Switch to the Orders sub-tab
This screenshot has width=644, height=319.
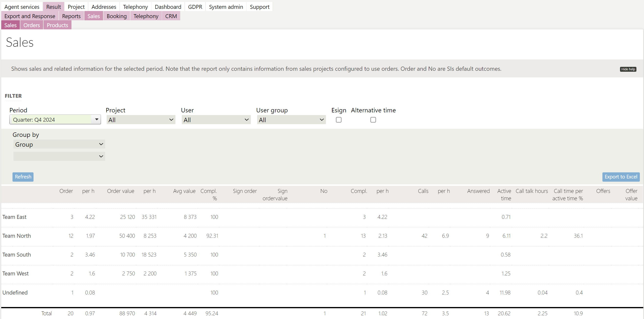pos(32,25)
